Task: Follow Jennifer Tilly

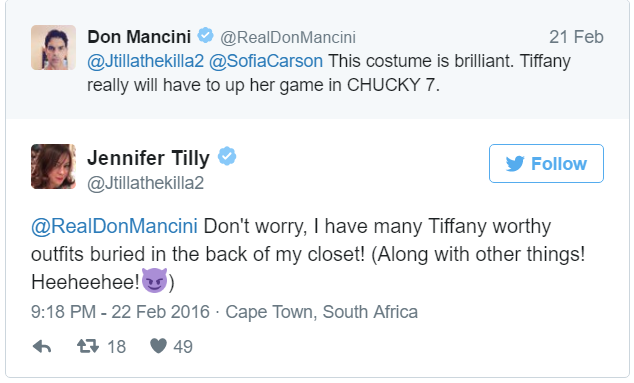Action: [546, 163]
